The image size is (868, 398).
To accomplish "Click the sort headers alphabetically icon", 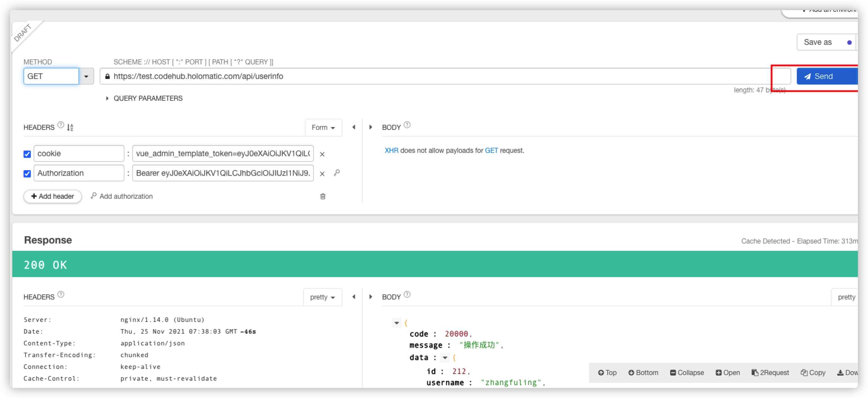I will (70, 127).
